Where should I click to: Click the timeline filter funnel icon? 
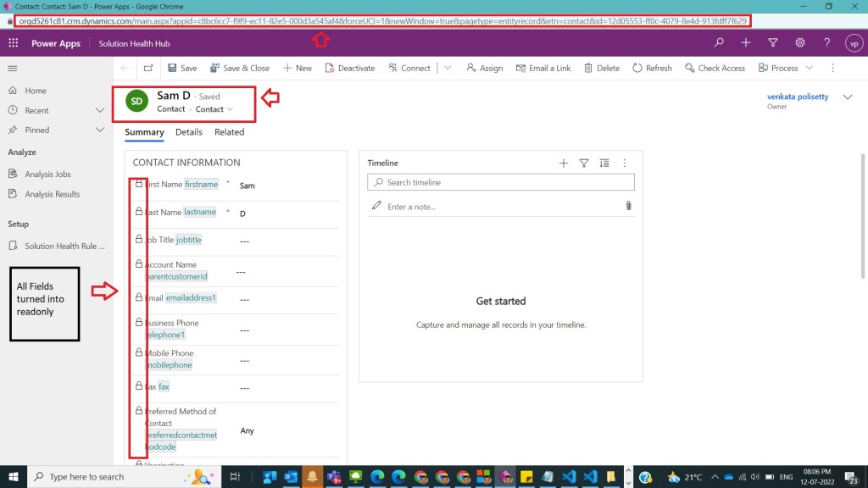[584, 164]
